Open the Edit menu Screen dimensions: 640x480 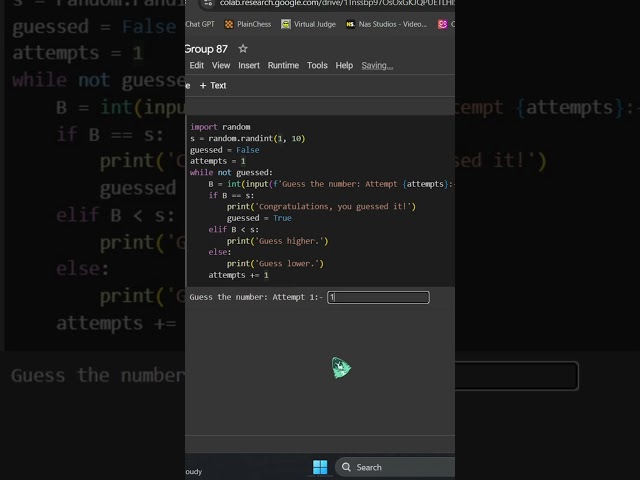pos(196,65)
